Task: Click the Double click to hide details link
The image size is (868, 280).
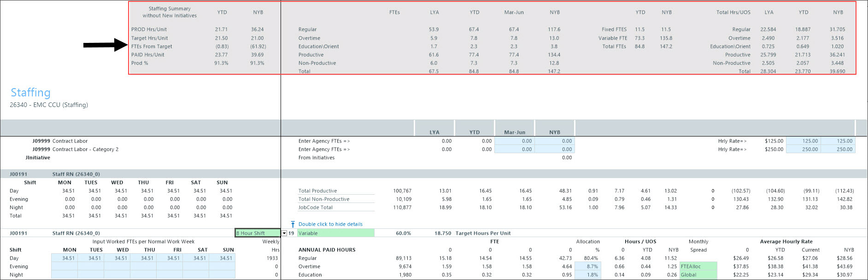Action: (330, 224)
